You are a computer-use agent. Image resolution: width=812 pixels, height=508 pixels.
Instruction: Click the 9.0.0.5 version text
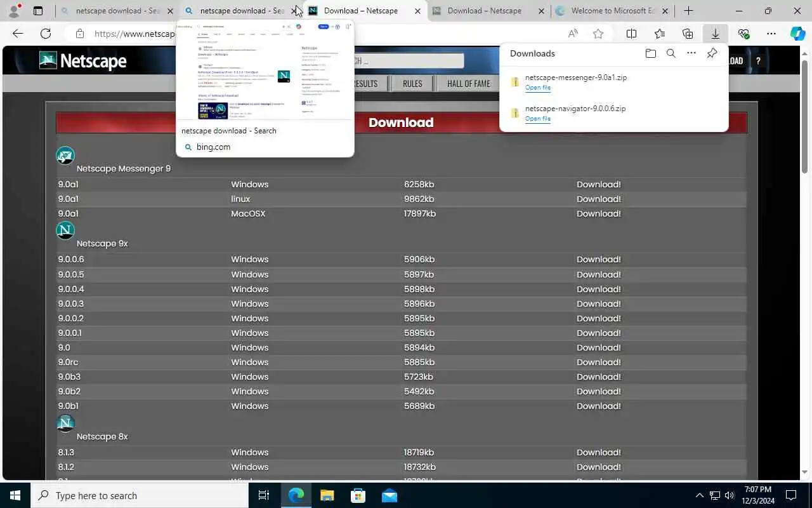(x=71, y=274)
